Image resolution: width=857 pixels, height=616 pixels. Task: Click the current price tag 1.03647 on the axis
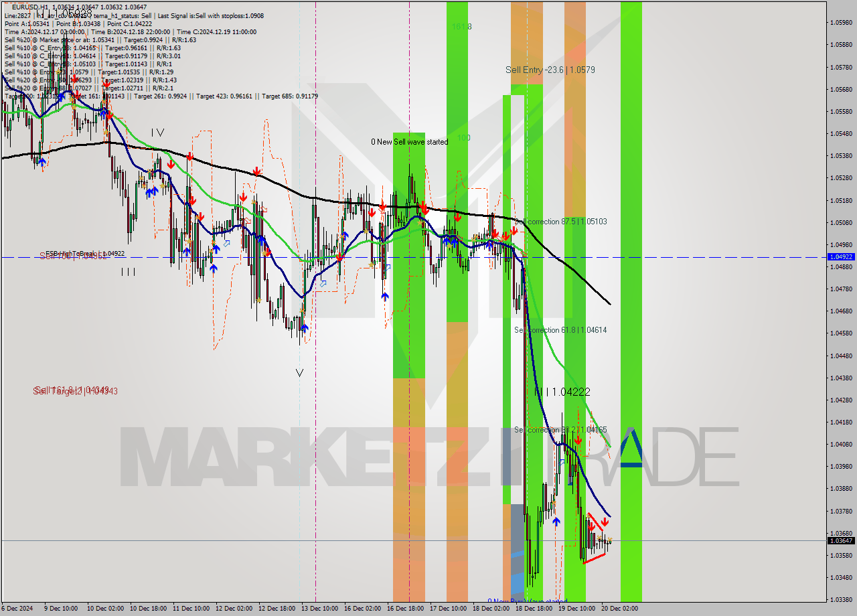coord(841,540)
